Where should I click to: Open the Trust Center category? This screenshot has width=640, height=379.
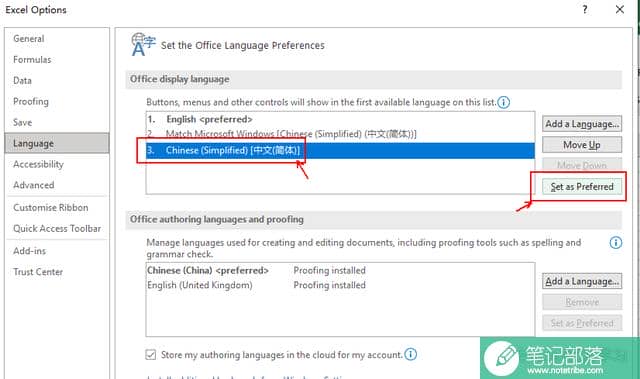[38, 272]
